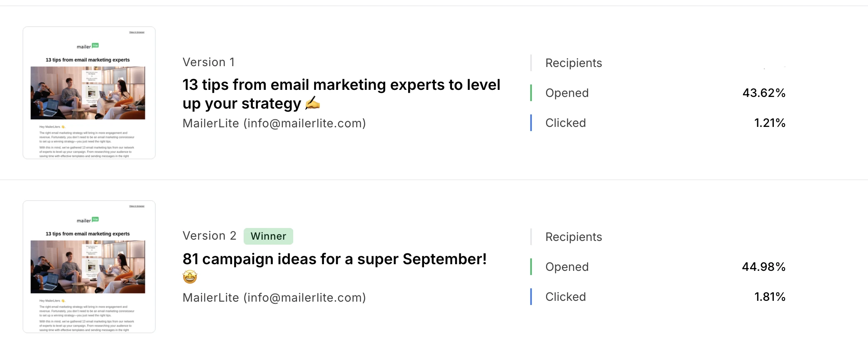Click the Clicked label for Version 2
868x347 pixels.
(566, 297)
